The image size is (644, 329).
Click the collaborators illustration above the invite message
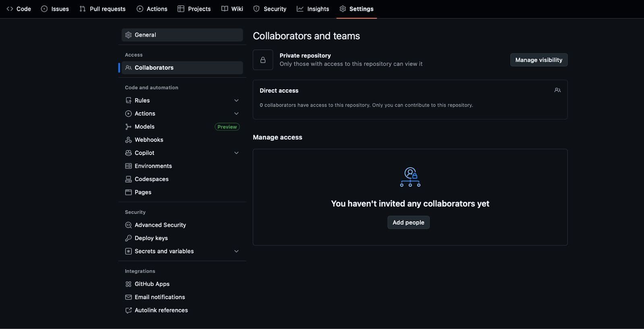[x=410, y=177]
